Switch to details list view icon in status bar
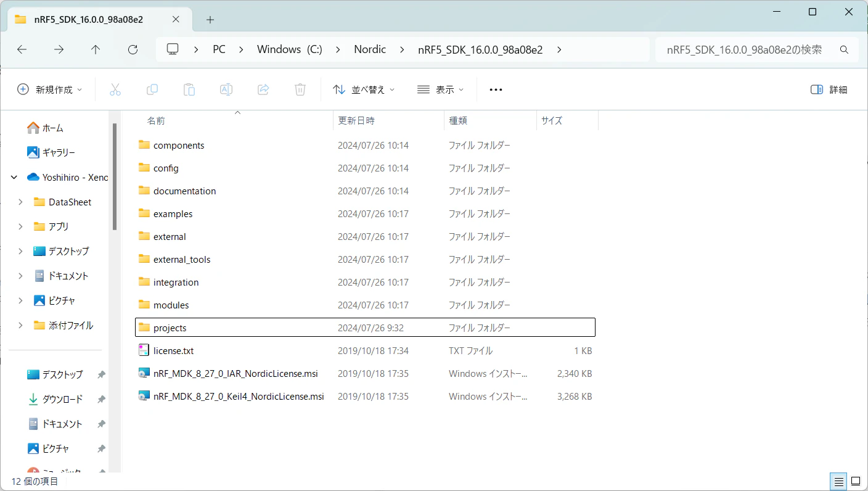 pyautogui.click(x=838, y=481)
